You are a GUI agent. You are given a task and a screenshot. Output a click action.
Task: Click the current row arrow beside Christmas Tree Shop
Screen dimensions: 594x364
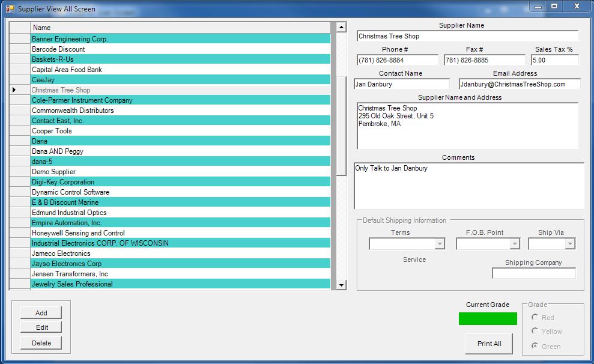[14, 89]
